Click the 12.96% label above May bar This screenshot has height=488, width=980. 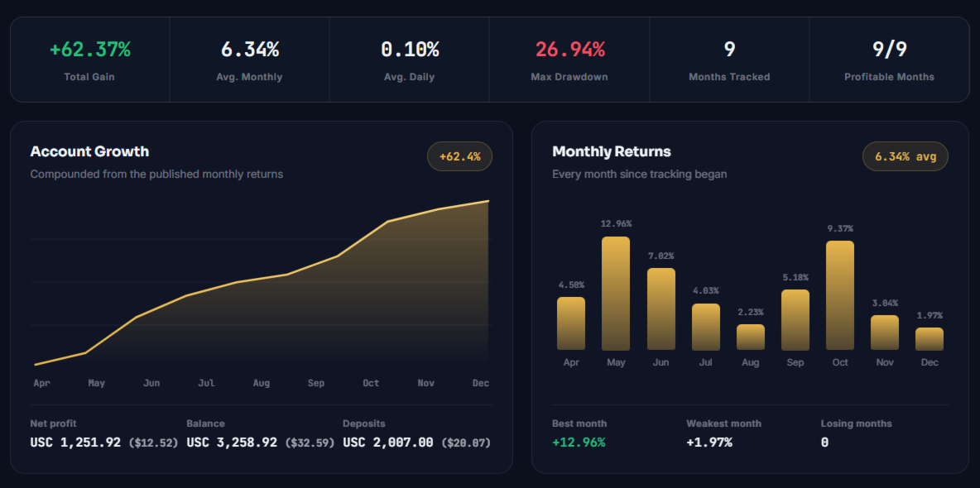tap(617, 223)
